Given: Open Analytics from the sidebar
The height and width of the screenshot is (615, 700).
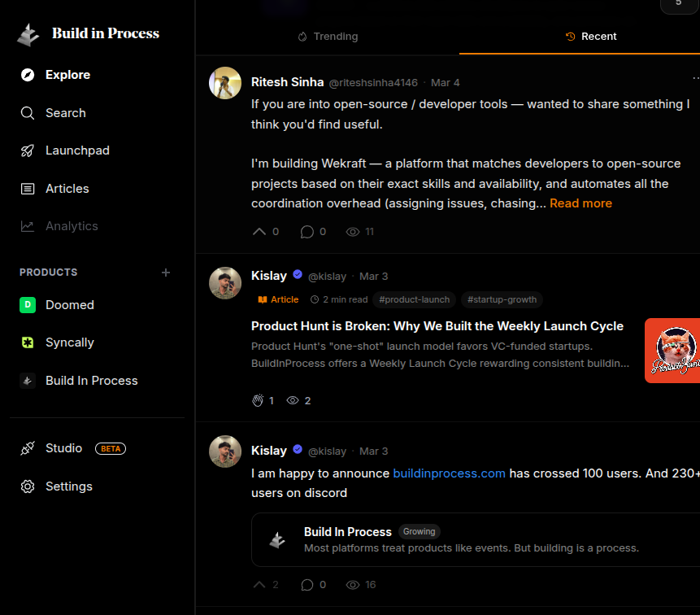Looking at the screenshot, I should click(72, 226).
